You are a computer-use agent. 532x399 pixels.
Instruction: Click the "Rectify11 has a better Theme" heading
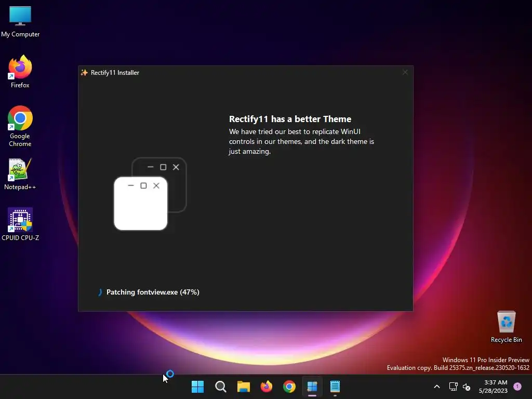coord(290,119)
